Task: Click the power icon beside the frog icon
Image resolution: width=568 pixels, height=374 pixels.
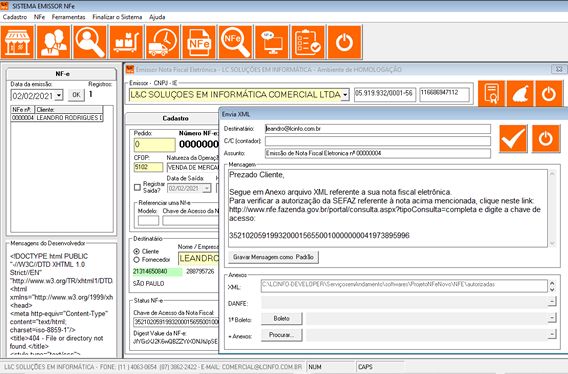Action: pyautogui.click(x=549, y=94)
